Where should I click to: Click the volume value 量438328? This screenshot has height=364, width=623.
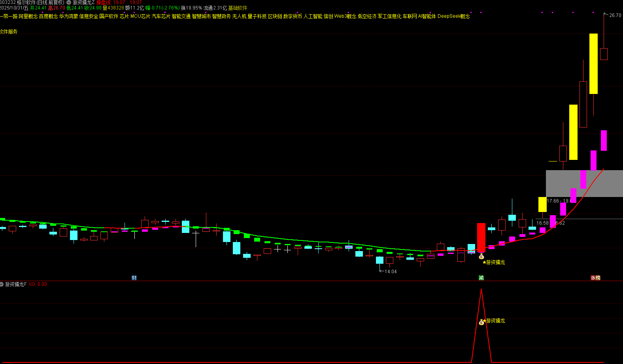point(113,8)
